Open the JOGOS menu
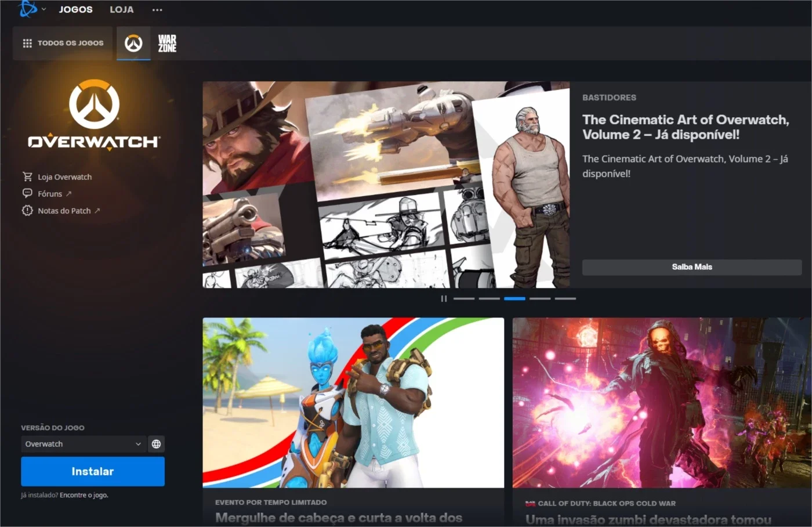 tap(75, 9)
